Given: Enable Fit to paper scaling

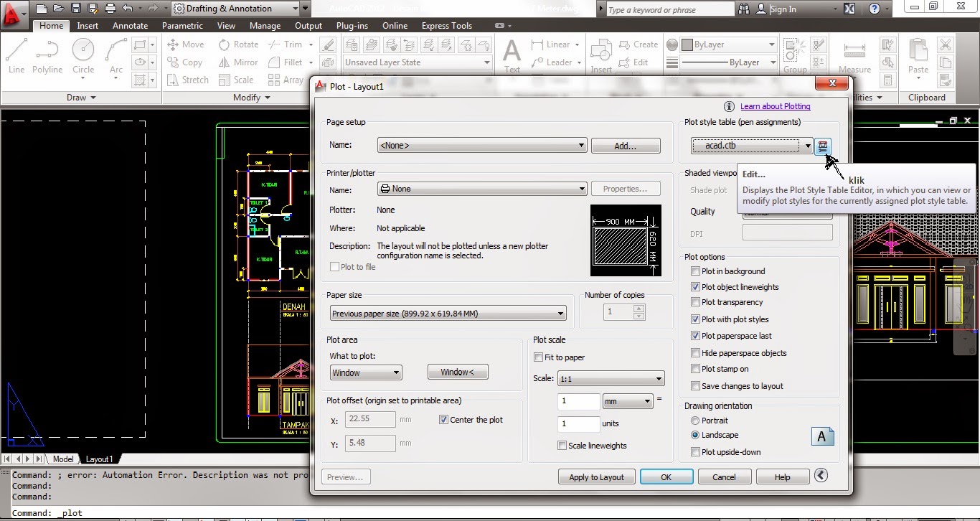Looking at the screenshot, I should (537, 357).
